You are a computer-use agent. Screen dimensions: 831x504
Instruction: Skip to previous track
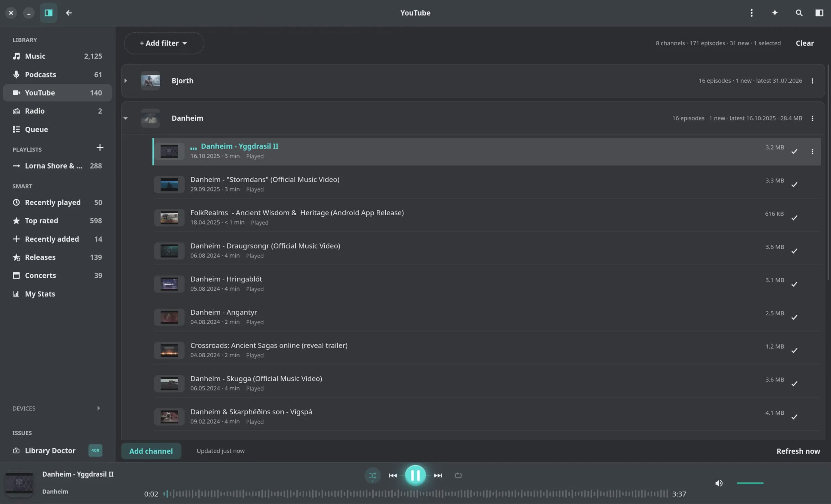click(393, 476)
